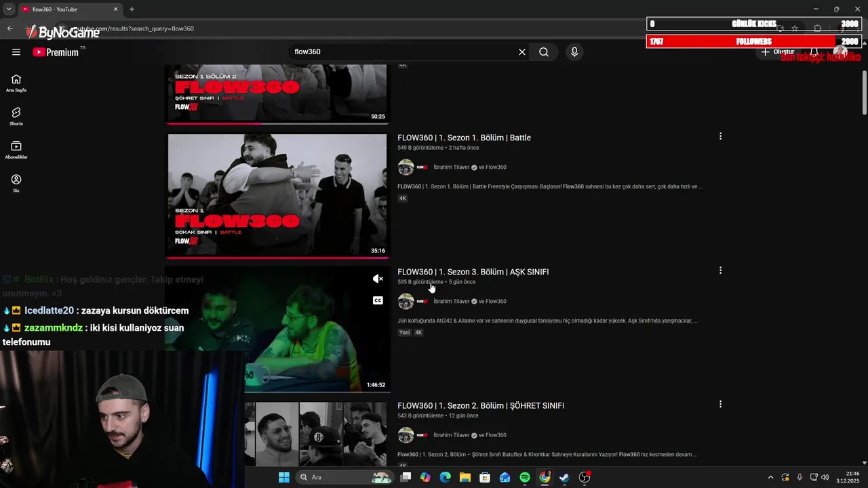Open the tab search dropdown arrow
The width and height of the screenshot is (868, 488).
point(8,9)
